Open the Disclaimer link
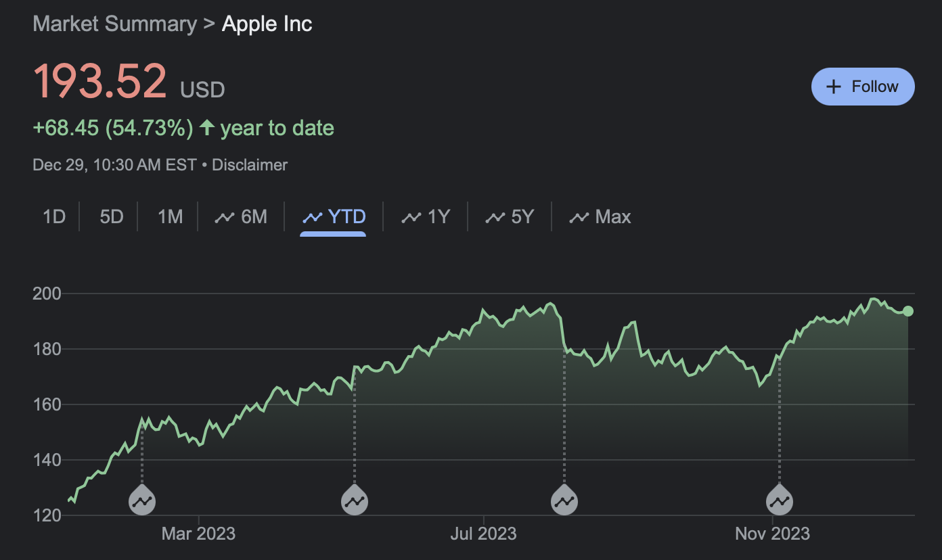This screenshot has width=942, height=560. point(249,164)
